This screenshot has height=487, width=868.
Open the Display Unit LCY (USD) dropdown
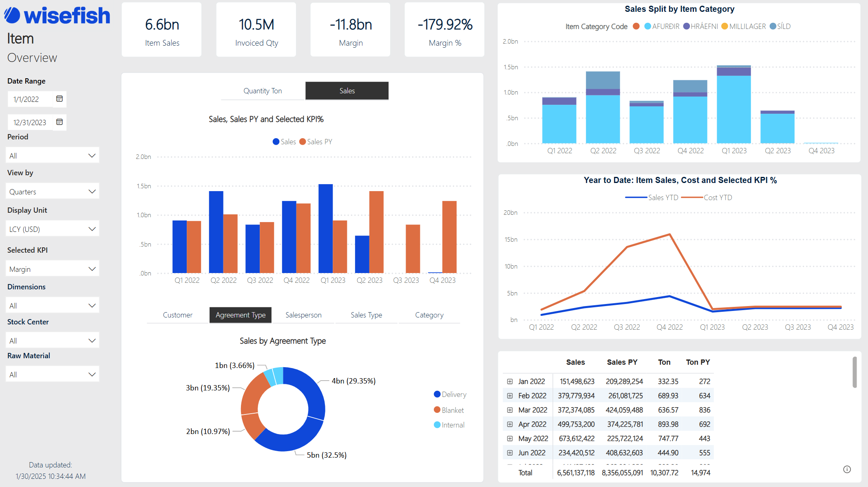pyautogui.click(x=52, y=229)
